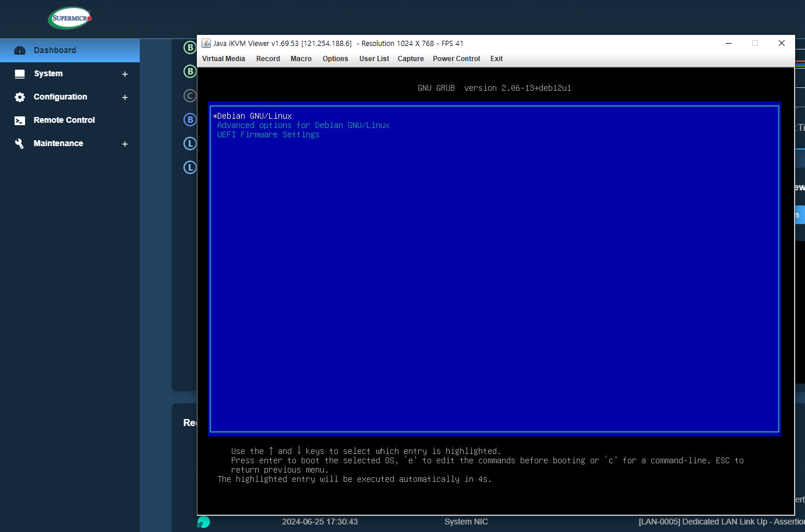Click the GNU GRUB version heading
The image size is (805, 532).
click(495, 88)
